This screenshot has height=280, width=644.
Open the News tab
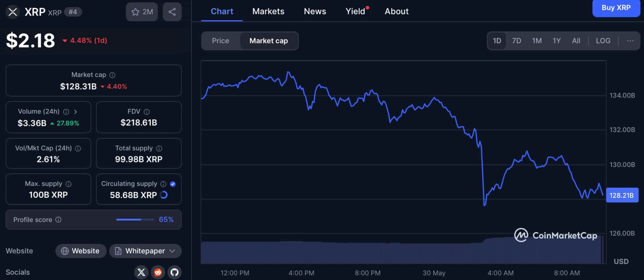tap(315, 11)
